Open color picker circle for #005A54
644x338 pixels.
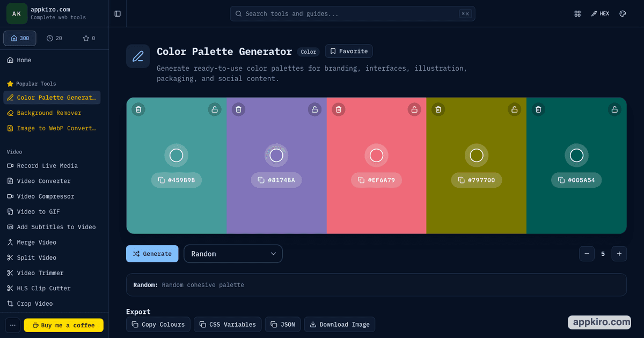(x=576, y=156)
